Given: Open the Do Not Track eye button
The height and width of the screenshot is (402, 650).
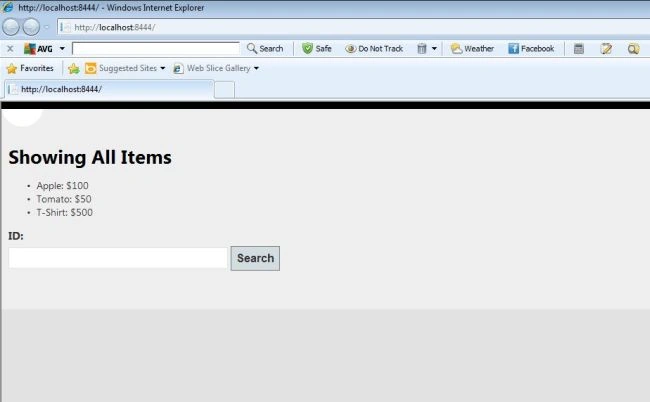Looking at the screenshot, I should tap(374, 48).
